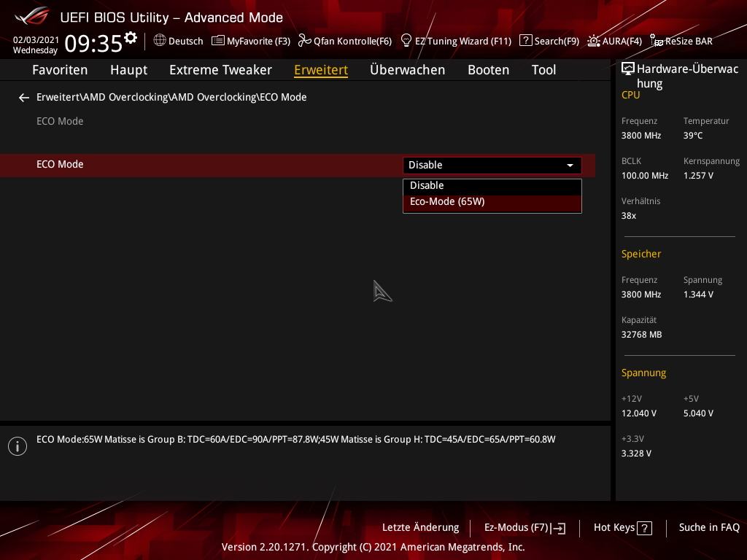Click the Search question mark icon
The height and width of the screenshot is (560, 747).
click(525, 41)
